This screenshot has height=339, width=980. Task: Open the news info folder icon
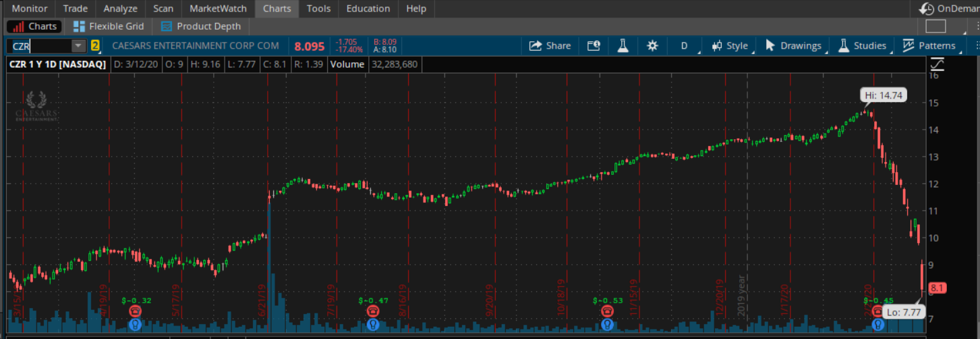tap(593, 46)
